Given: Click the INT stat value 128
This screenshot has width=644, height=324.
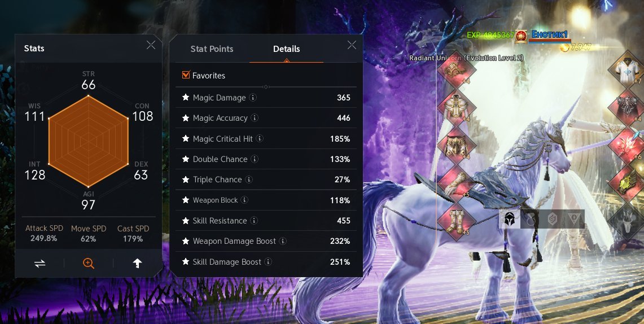Looking at the screenshot, I should 35,175.
